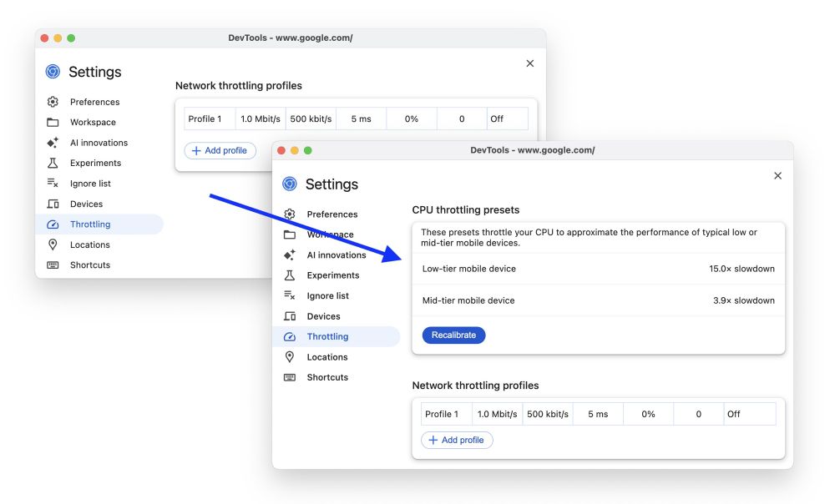Open Workspace tab in back window
The width and height of the screenshot is (835, 504).
click(x=99, y=123)
